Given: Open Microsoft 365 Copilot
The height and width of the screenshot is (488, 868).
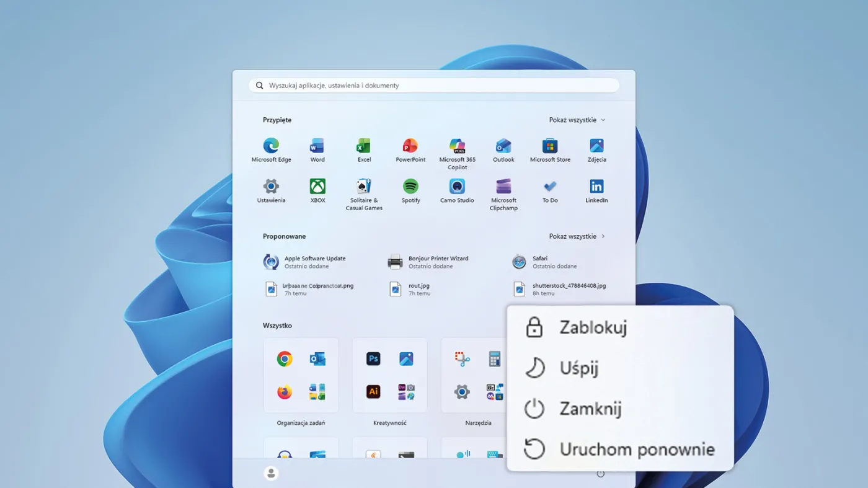Looking at the screenshot, I should coord(457,154).
